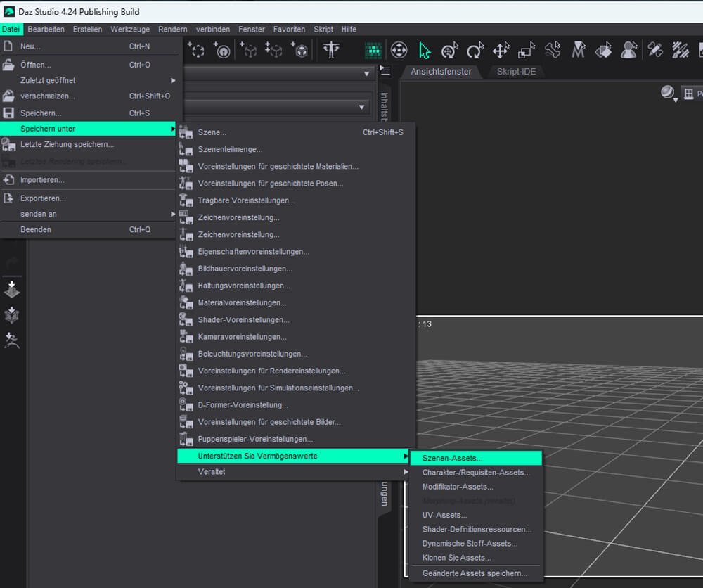Image resolution: width=703 pixels, height=588 pixels.
Task: Open the viewport draw style sphere
Action: pyautogui.click(x=669, y=94)
